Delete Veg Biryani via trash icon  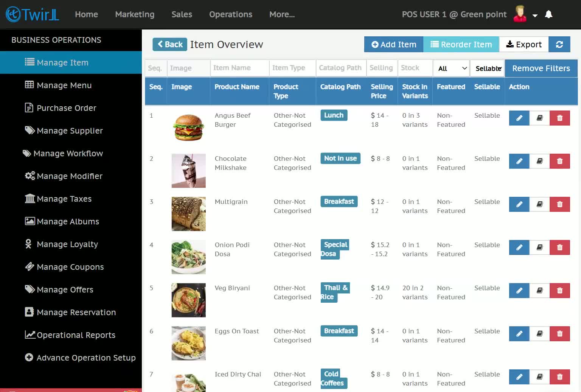560,291
